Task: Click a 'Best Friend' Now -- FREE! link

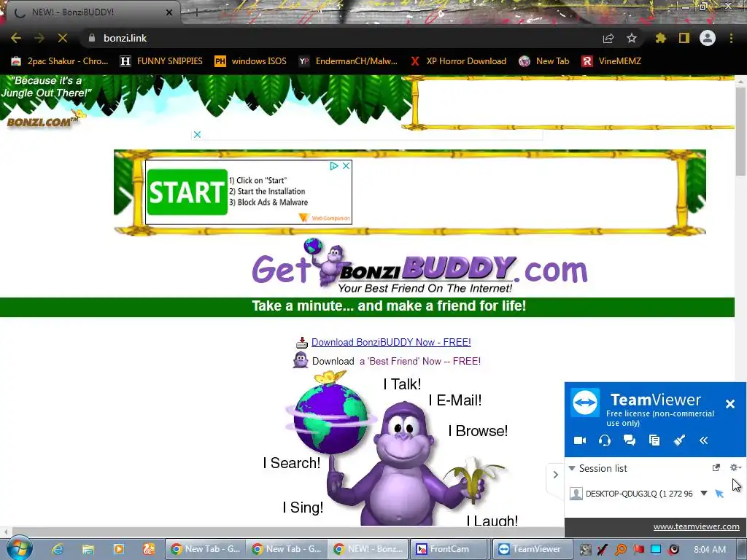Action: (x=420, y=361)
